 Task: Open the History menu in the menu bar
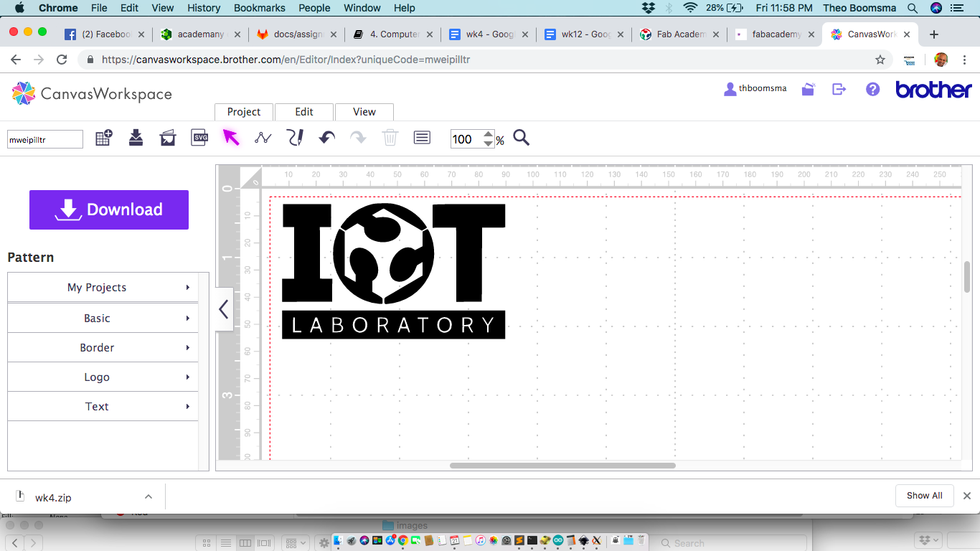tap(204, 8)
